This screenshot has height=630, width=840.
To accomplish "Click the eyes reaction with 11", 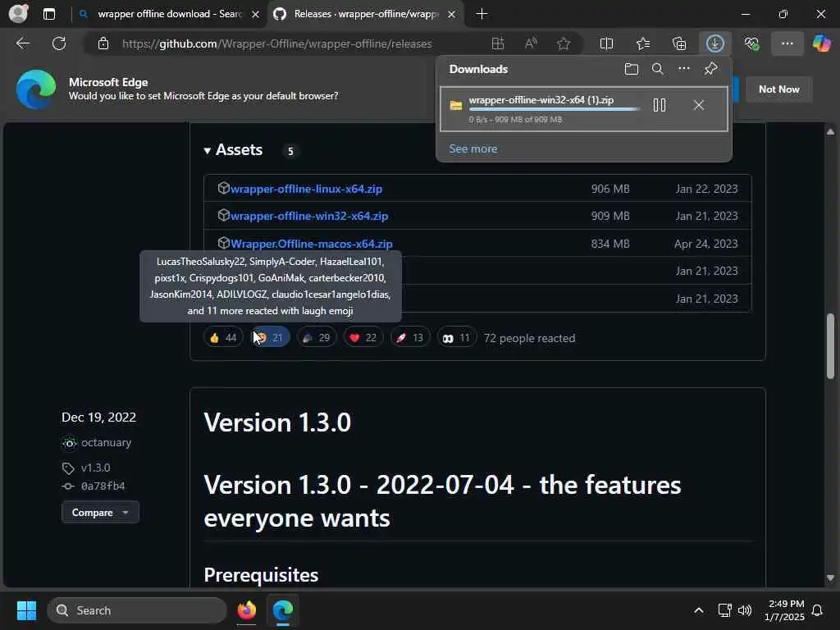I will (x=456, y=337).
